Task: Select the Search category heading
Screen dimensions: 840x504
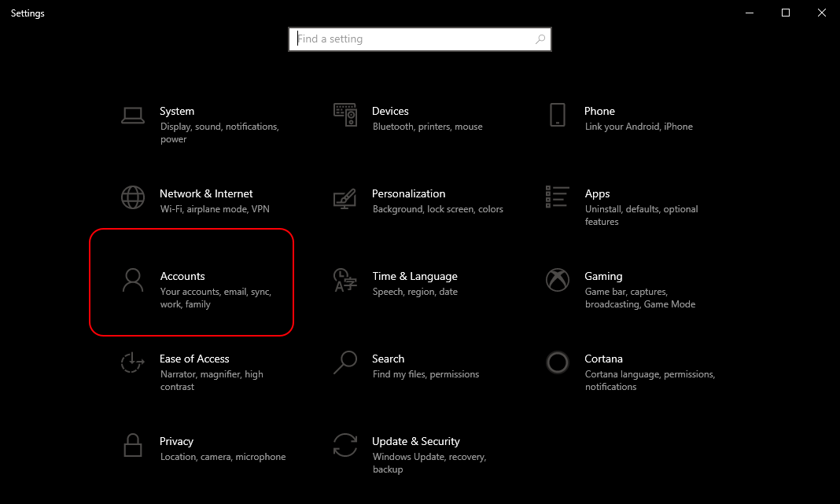Action: [x=389, y=359]
